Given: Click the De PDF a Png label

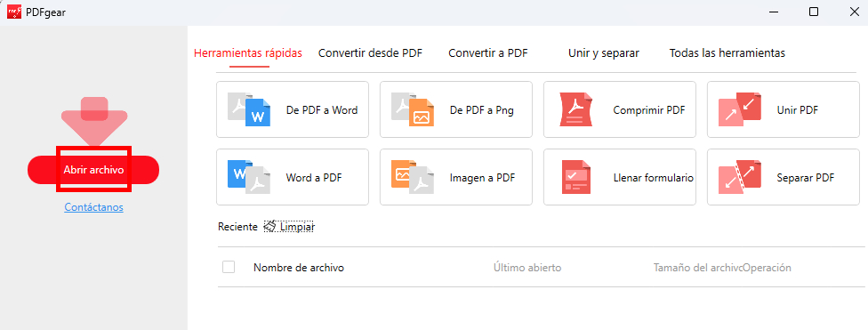Looking at the screenshot, I should tap(482, 110).
